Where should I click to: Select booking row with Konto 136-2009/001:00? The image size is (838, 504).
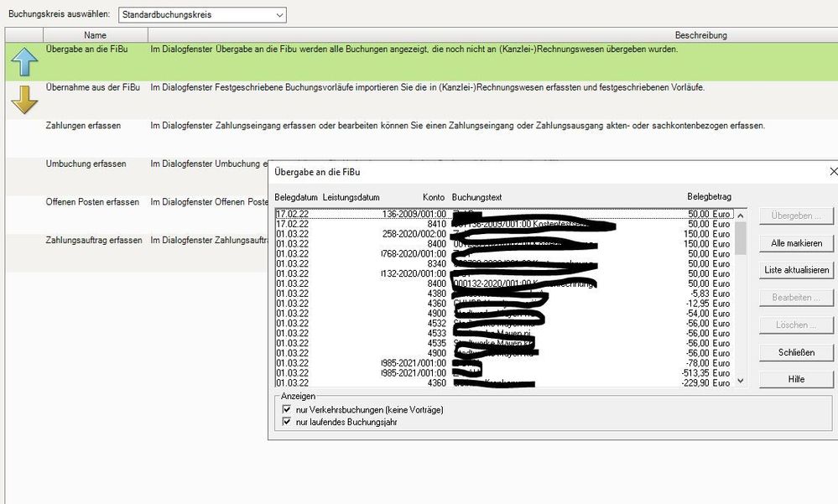[504, 214]
